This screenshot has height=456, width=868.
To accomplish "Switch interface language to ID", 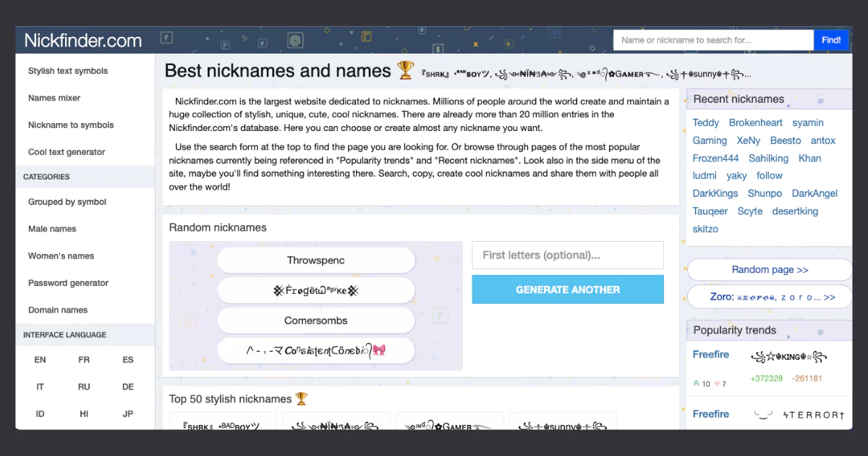I will click(x=40, y=414).
